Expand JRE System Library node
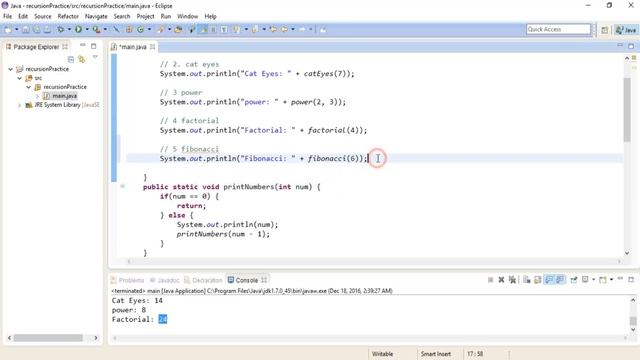This screenshot has width=640, height=360. pos(20,105)
